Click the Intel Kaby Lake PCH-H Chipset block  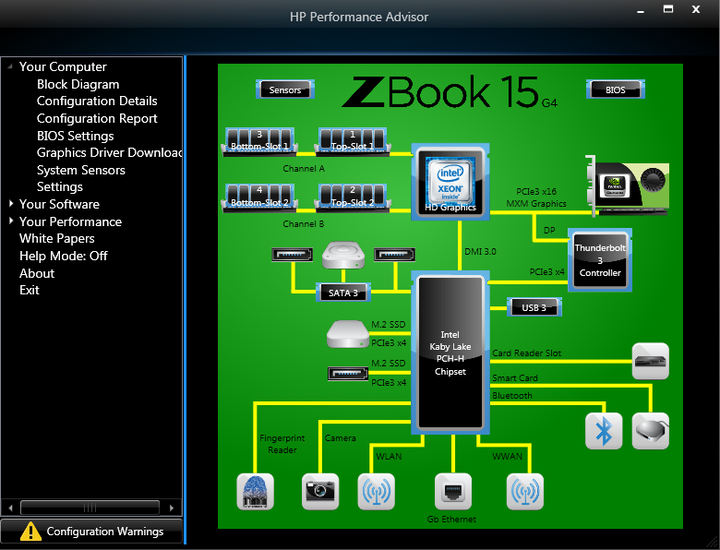(450, 353)
